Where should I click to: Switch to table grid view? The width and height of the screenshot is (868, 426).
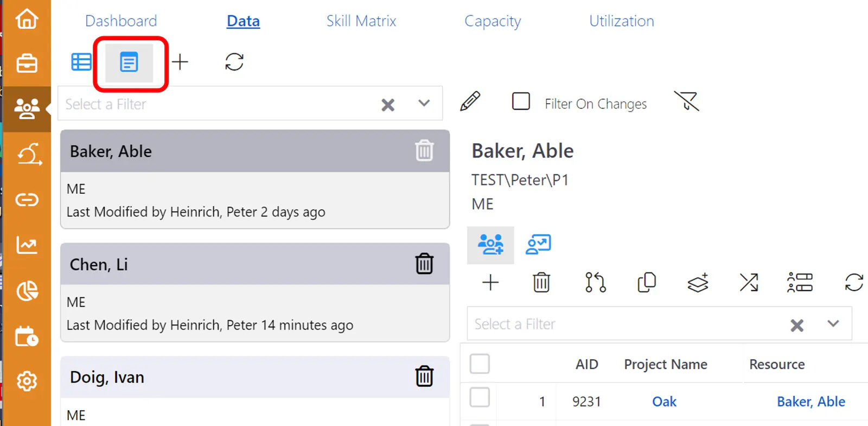pos(81,62)
